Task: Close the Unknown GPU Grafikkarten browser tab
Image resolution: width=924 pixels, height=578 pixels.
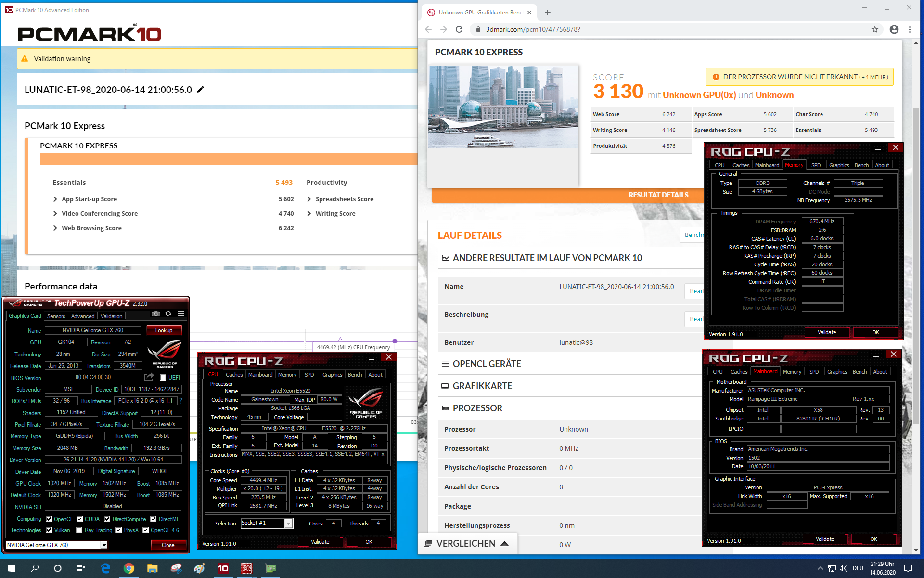Action: [529, 13]
